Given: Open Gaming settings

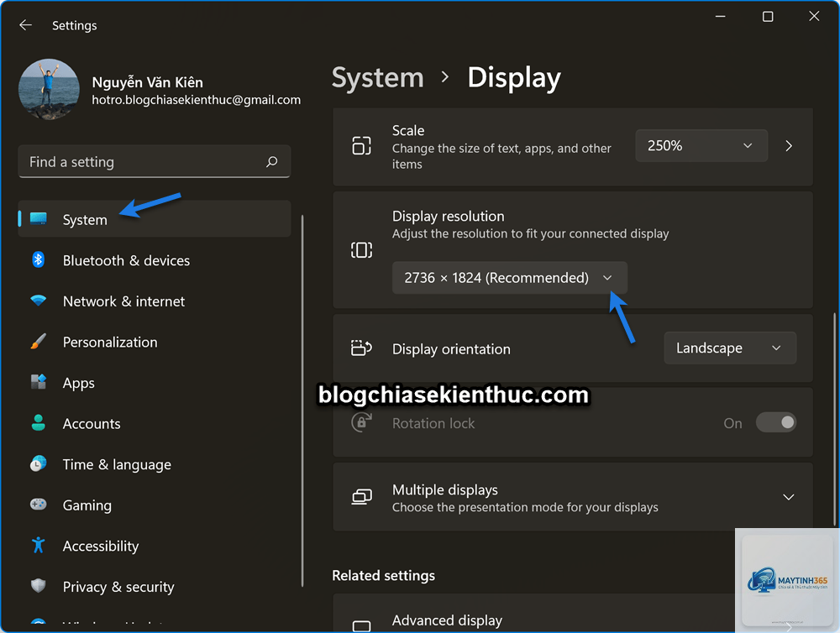Looking at the screenshot, I should [x=155, y=505].
